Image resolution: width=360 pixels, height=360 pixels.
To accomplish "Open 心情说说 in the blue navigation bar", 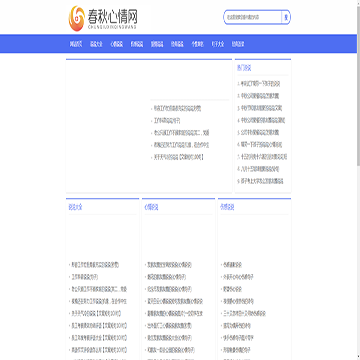I will [x=116, y=44].
